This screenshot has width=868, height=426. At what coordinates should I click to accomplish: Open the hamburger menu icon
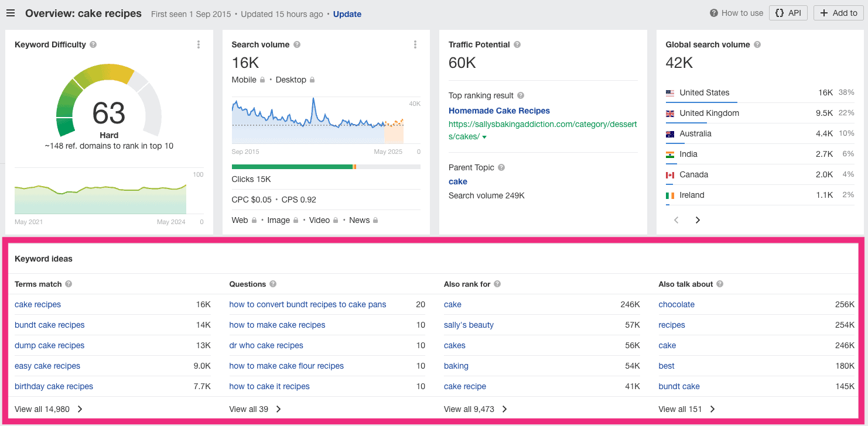tap(11, 13)
